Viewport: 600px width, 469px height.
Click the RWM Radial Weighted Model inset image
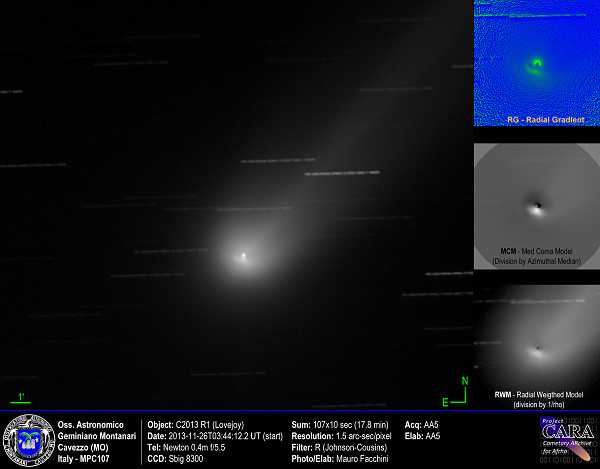[537, 348]
